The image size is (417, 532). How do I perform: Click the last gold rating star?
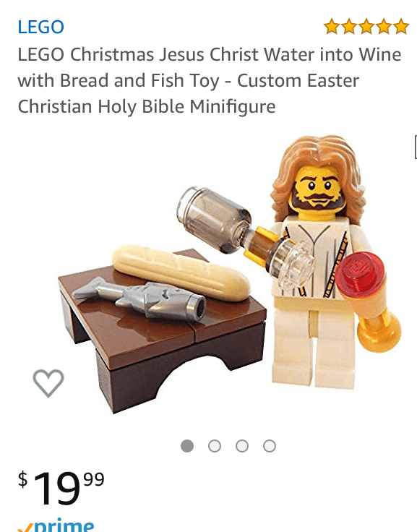(x=401, y=27)
